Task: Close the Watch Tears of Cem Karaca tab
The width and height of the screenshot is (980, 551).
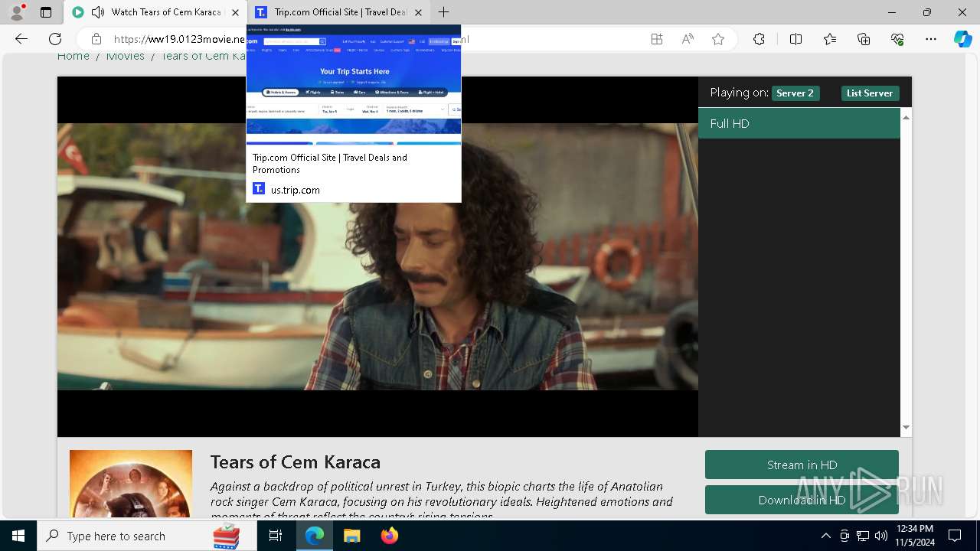Action: click(236, 12)
